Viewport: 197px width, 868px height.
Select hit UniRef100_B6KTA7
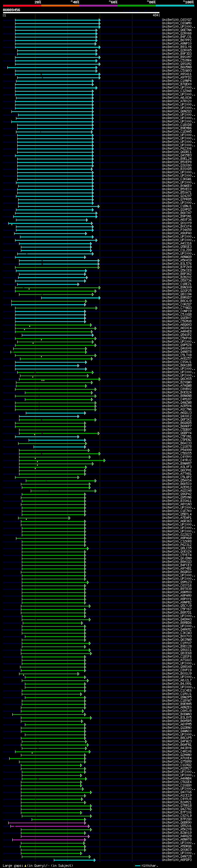click(177, 213)
